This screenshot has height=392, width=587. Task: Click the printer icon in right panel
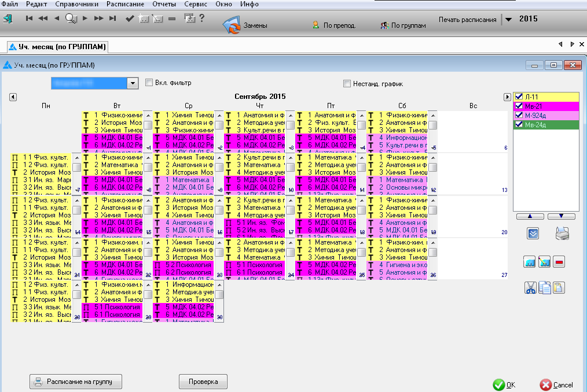pyautogui.click(x=562, y=233)
